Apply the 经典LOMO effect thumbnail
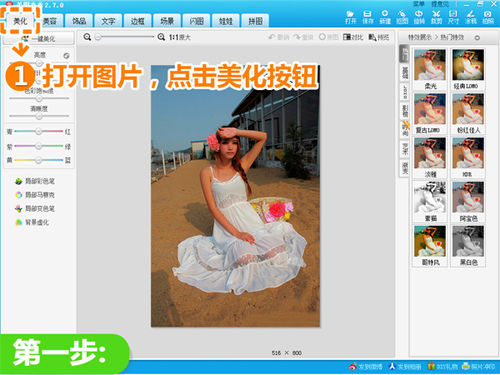Image resolution: width=500 pixels, height=375 pixels. 468,65
